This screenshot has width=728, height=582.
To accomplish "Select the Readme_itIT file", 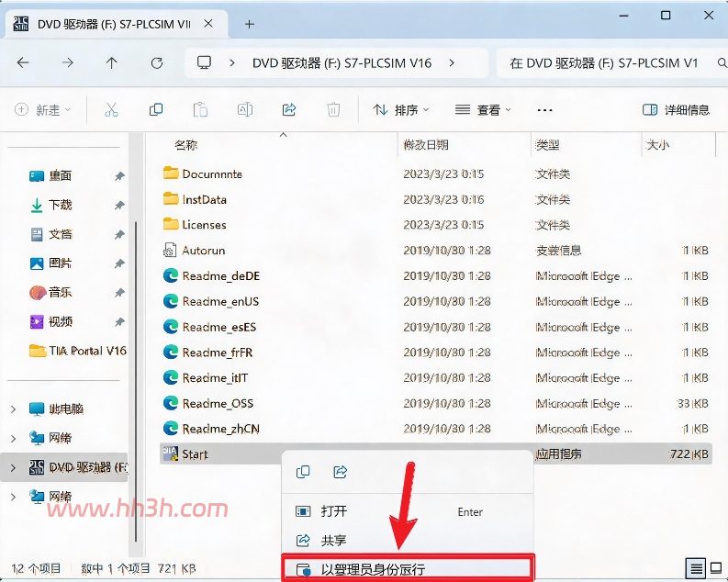I will 206,378.
